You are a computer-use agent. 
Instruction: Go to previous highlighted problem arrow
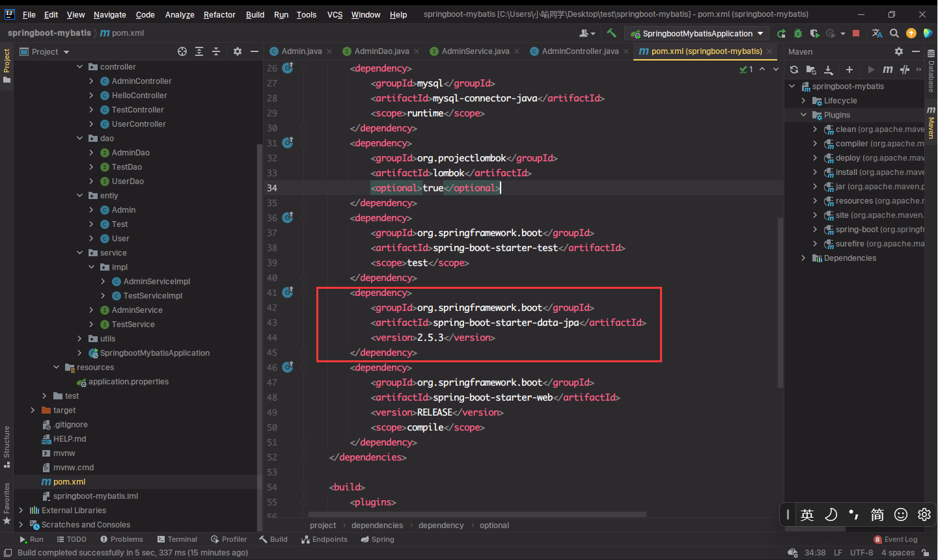(x=762, y=69)
